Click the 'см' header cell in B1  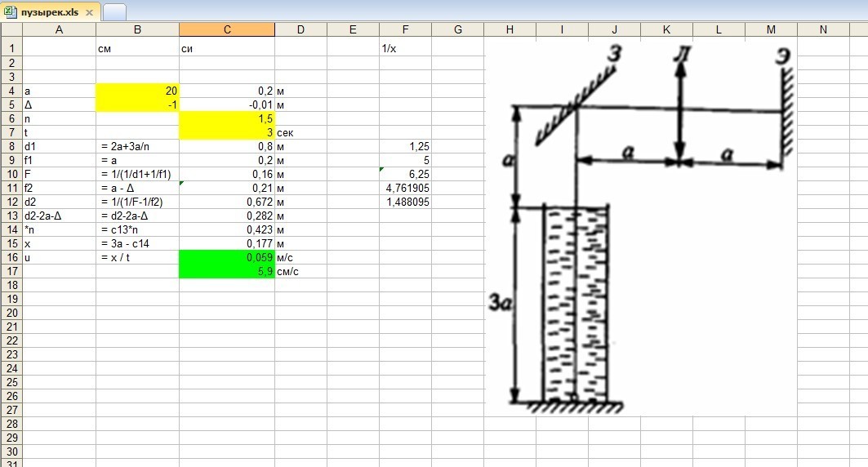pos(137,49)
